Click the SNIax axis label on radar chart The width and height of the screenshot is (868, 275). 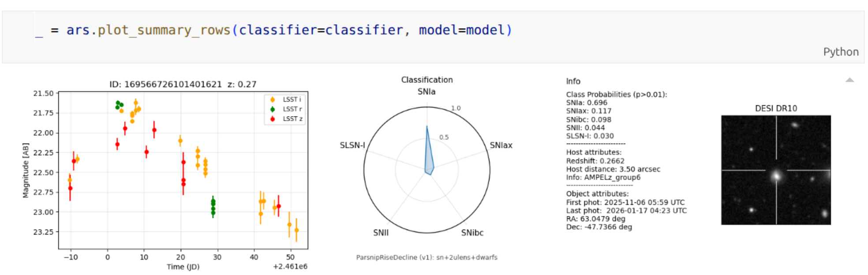tap(501, 145)
